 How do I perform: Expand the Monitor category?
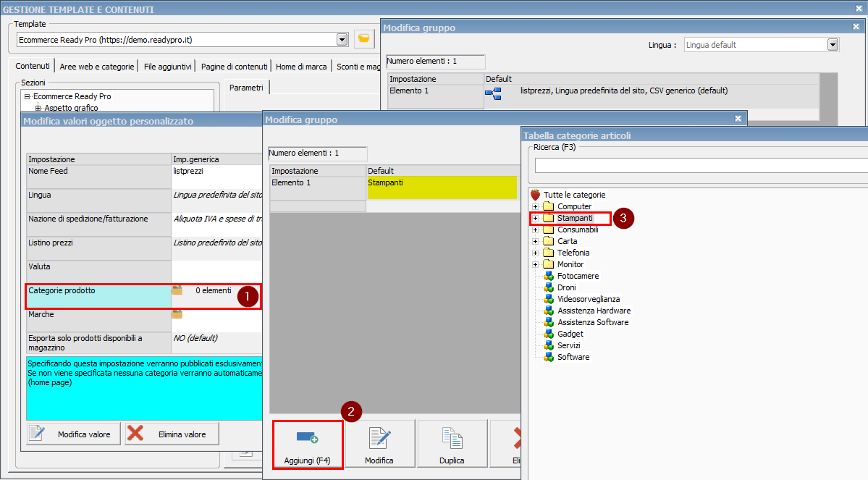click(535, 265)
